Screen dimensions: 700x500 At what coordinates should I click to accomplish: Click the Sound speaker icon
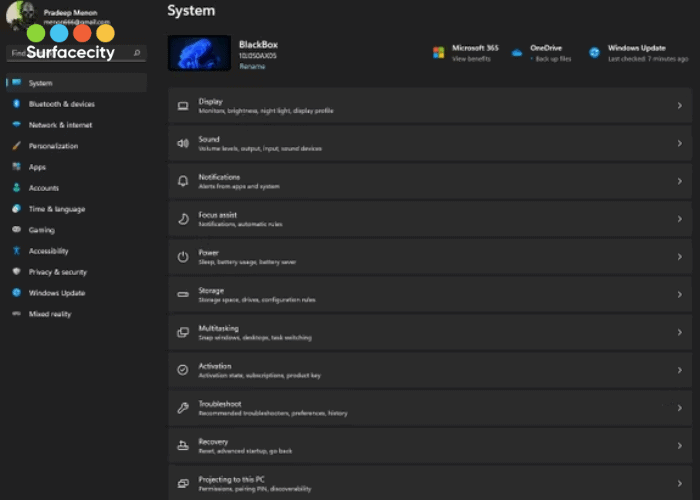coord(183,143)
